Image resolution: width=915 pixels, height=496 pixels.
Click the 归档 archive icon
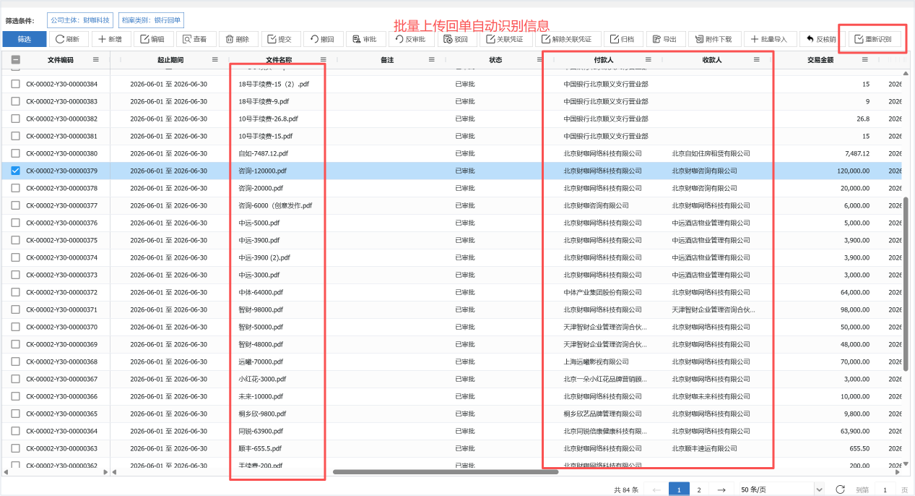tap(614, 39)
